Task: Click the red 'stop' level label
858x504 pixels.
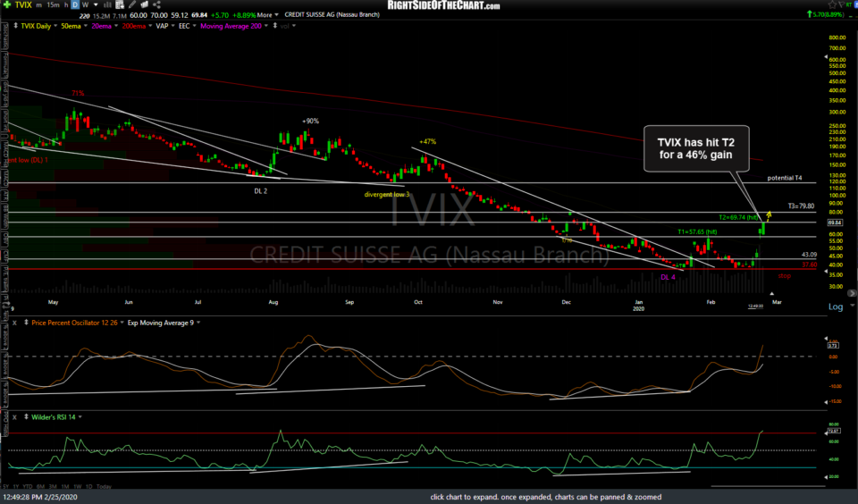Action: tap(784, 276)
